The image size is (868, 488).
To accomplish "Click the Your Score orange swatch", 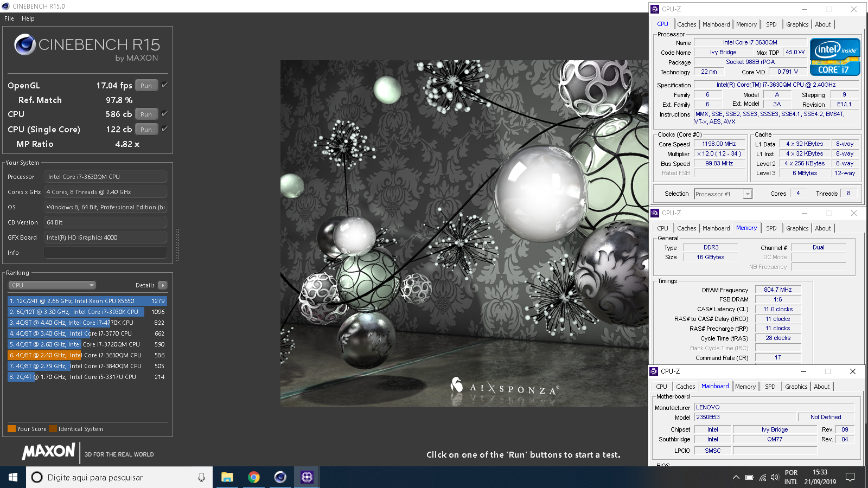I will [11, 429].
